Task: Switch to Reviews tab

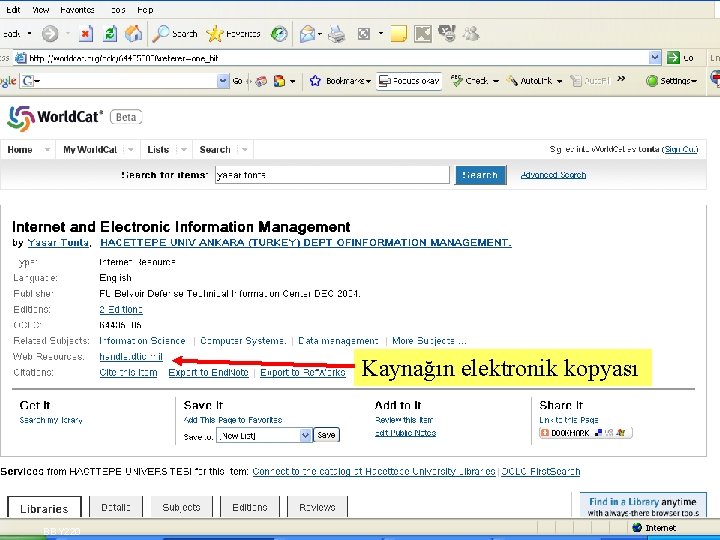Action: 317,507
